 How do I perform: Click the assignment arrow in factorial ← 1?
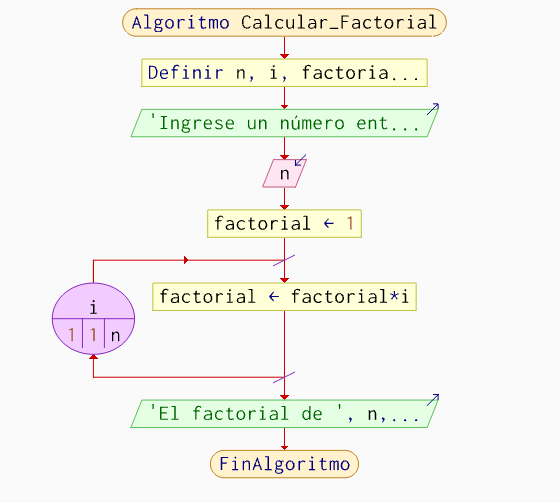(329, 224)
